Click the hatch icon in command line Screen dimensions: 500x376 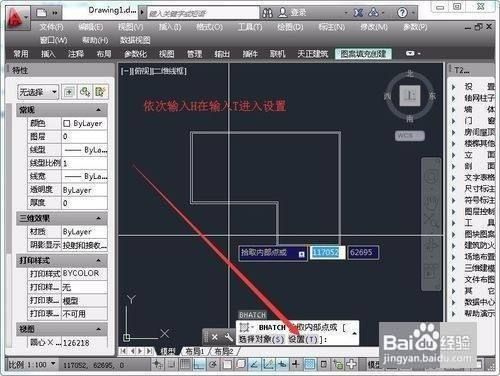tap(245, 327)
